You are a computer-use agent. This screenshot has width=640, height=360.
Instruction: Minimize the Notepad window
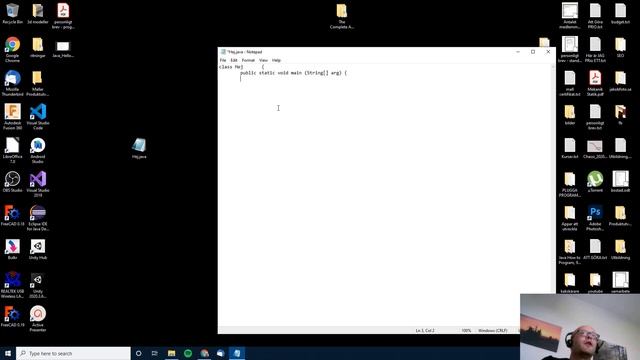coord(518,52)
